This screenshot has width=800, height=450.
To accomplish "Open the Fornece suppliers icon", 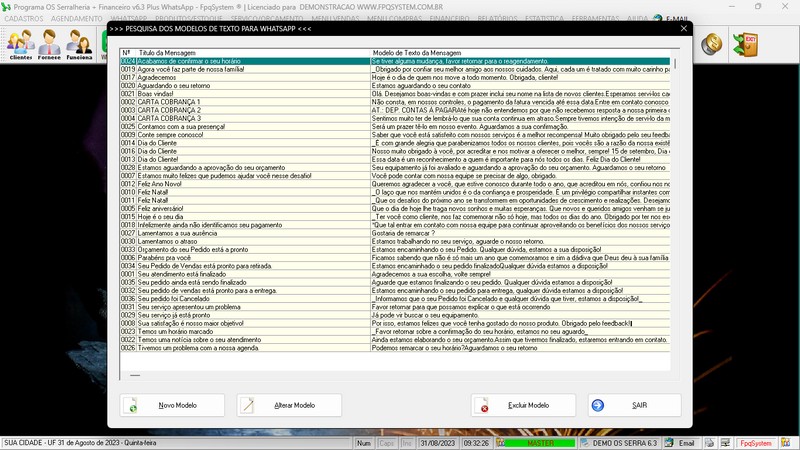I will click(49, 44).
